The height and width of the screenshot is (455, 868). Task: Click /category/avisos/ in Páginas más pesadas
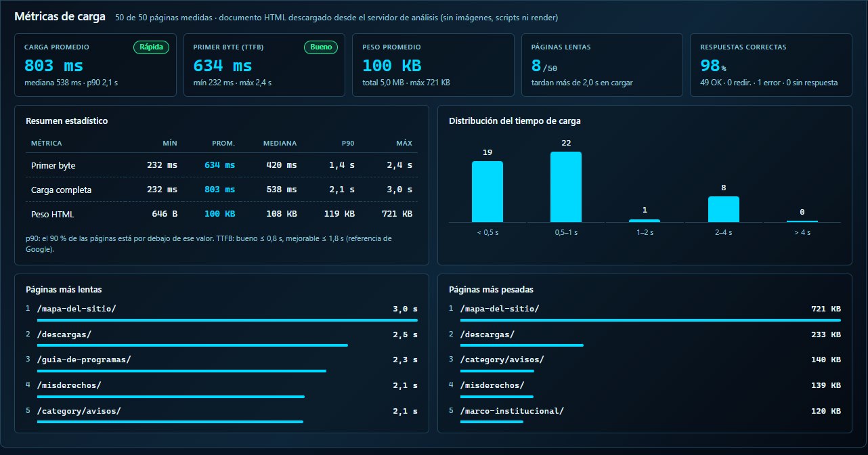pos(502,360)
